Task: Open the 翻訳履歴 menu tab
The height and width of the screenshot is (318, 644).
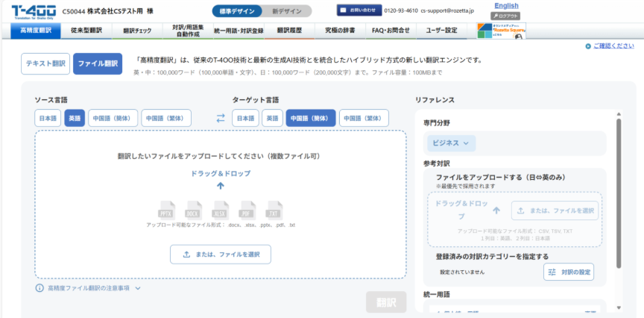Action: pos(288,31)
